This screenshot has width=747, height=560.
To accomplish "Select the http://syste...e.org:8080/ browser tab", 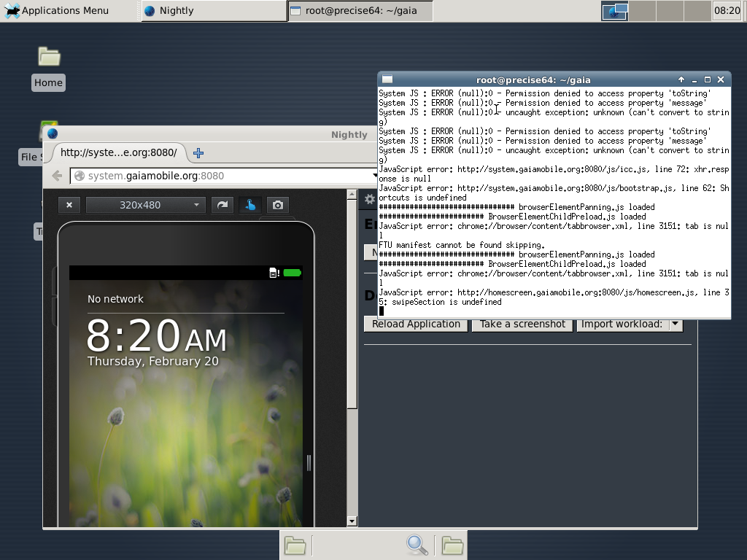I will pyautogui.click(x=118, y=152).
